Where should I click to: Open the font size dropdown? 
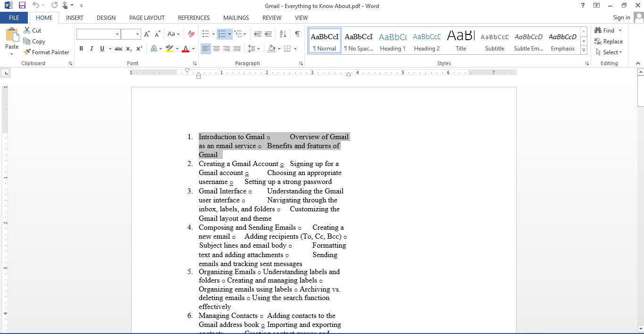[138, 34]
